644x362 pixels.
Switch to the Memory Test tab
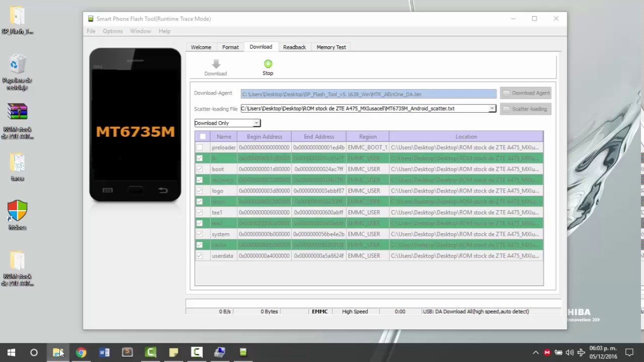click(x=331, y=47)
